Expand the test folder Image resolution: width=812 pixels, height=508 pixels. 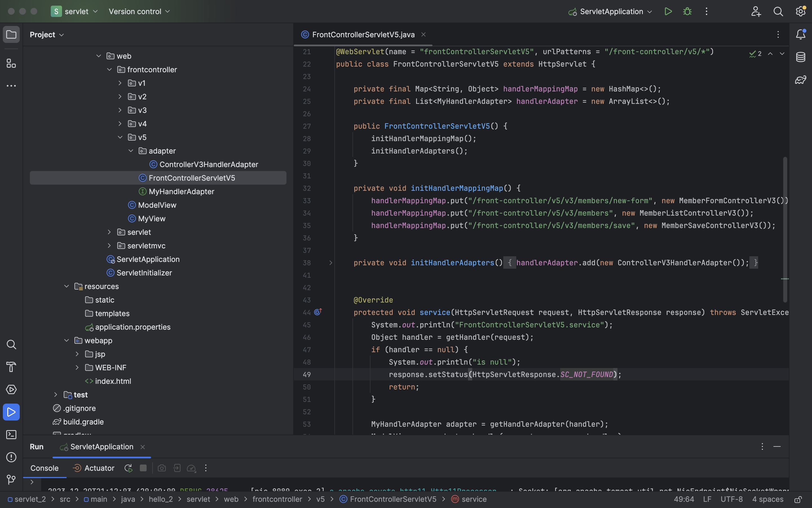tap(56, 395)
